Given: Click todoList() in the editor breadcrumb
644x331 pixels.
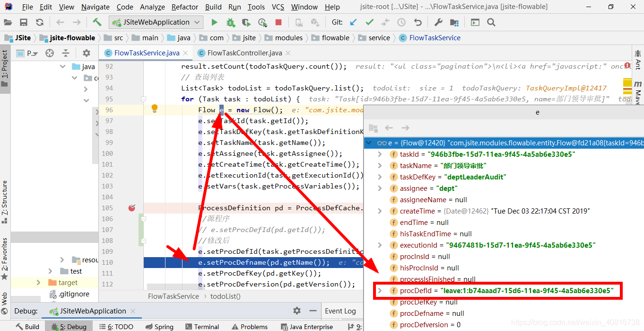Looking at the screenshot, I should coord(226,296).
